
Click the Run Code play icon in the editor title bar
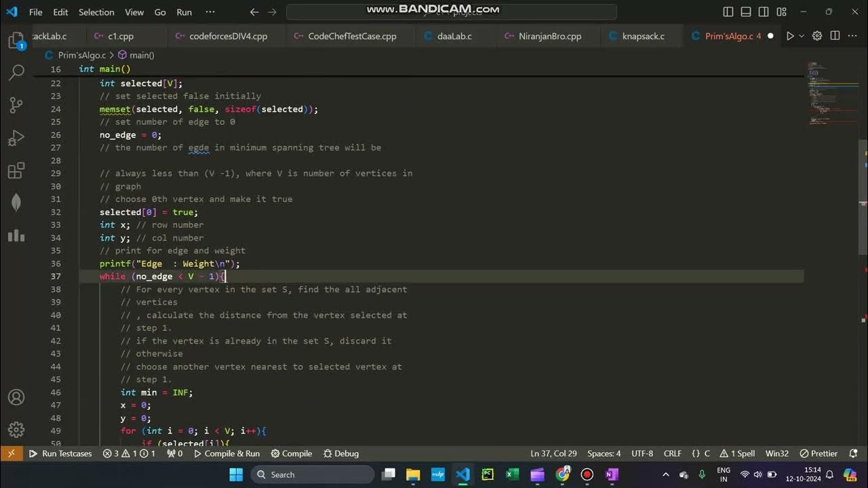pyautogui.click(x=789, y=36)
